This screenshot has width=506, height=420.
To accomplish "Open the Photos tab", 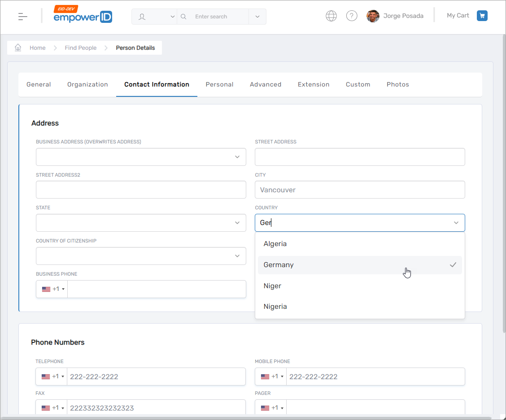I will point(397,84).
